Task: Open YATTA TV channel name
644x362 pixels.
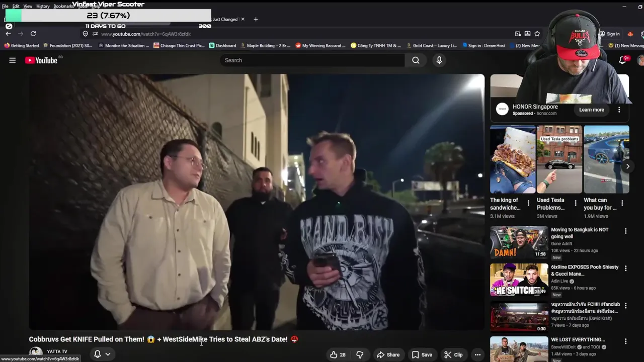Action: [x=57, y=351]
